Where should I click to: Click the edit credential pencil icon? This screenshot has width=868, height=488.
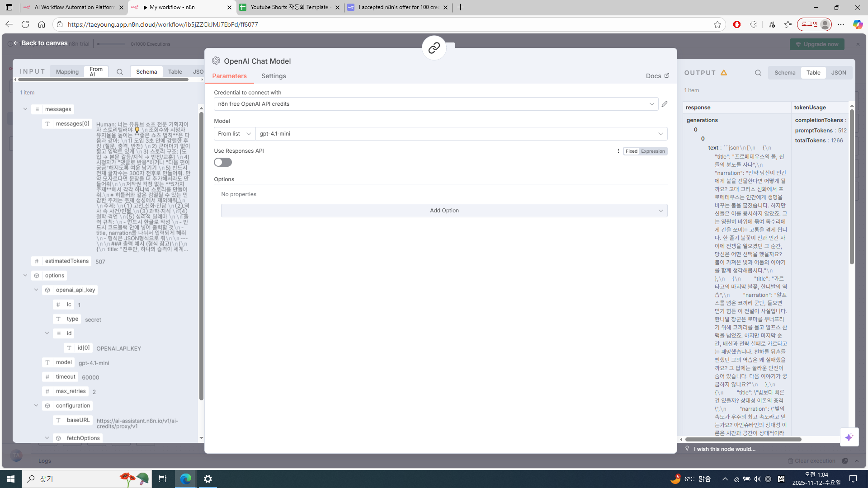point(664,104)
